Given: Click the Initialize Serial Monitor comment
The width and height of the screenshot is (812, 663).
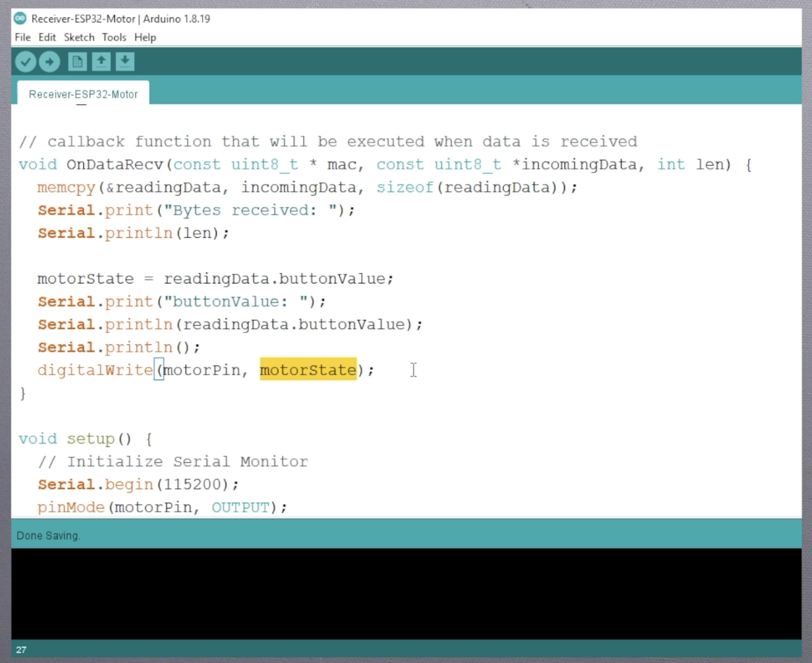Looking at the screenshot, I should pos(173,462).
